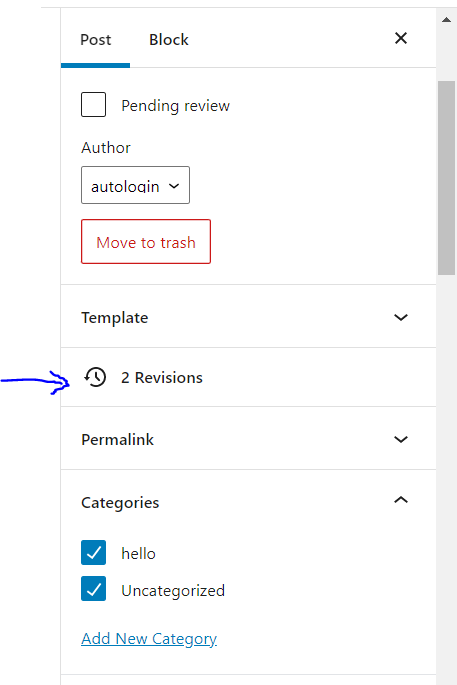Click the revisions clock history icon

click(x=95, y=377)
